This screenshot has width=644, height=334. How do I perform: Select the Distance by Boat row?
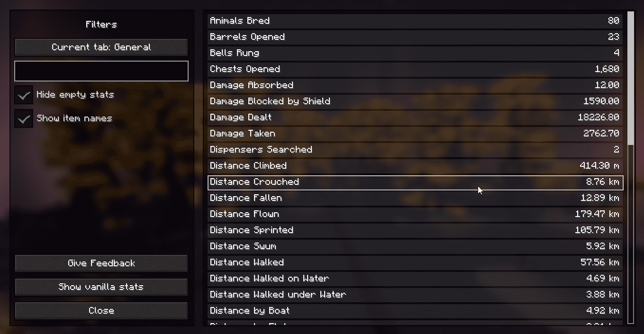(416, 311)
